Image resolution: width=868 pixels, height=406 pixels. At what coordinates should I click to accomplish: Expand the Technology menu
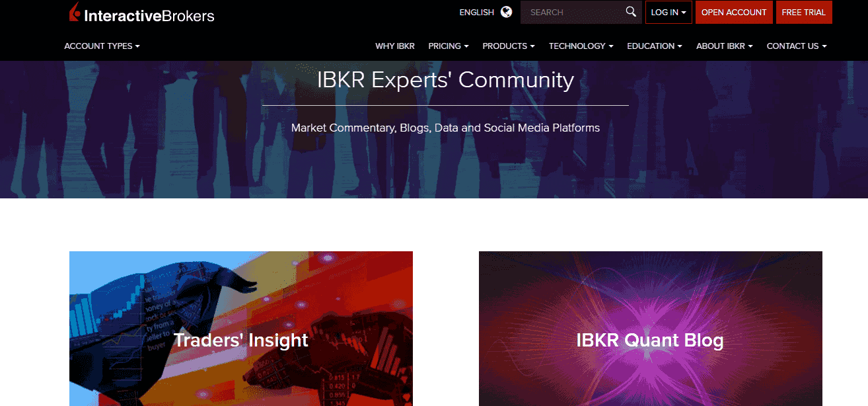(581, 46)
